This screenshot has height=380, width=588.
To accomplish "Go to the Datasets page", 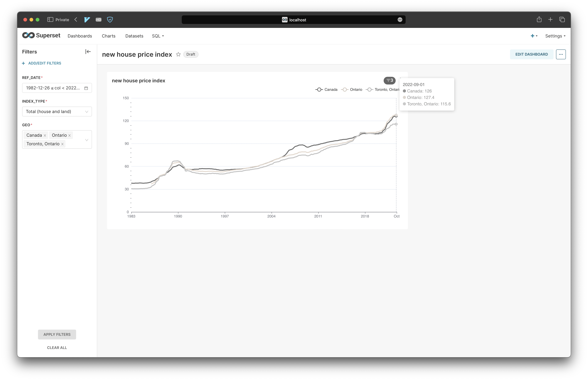I will tap(134, 36).
